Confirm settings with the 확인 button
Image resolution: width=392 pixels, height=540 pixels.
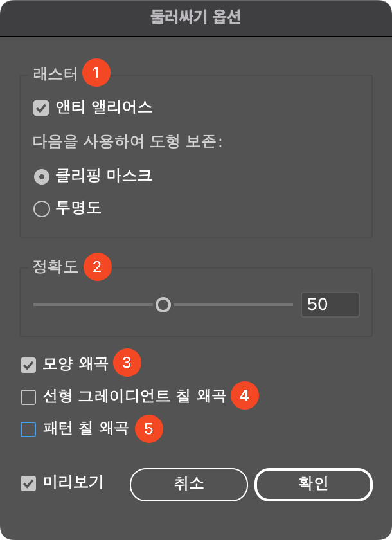pos(313,484)
